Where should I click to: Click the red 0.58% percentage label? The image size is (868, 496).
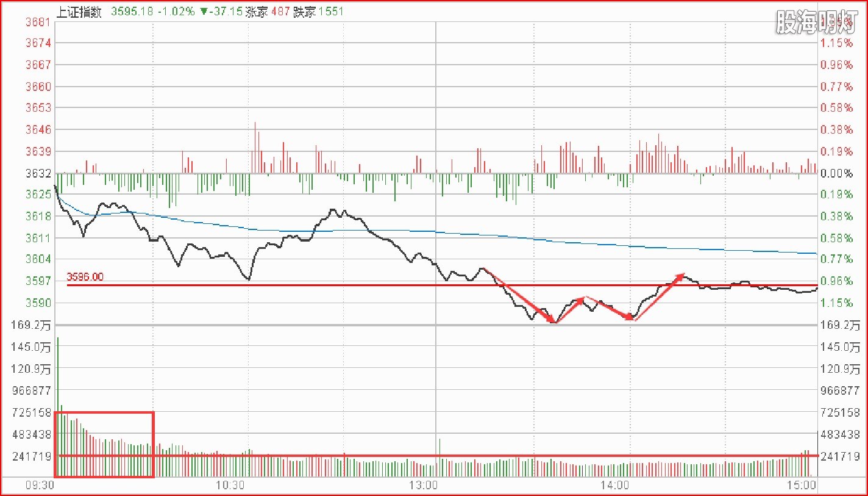pyautogui.click(x=837, y=107)
